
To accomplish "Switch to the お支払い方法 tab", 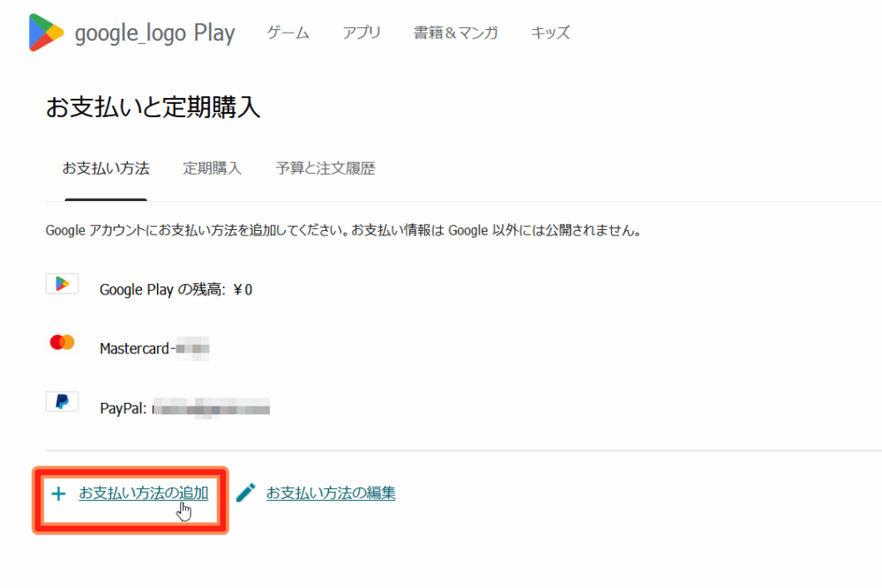I will pyautogui.click(x=105, y=168).
